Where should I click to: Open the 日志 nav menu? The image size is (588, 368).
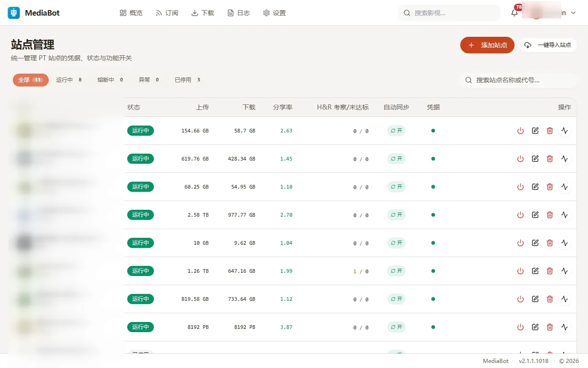point(239,13)
